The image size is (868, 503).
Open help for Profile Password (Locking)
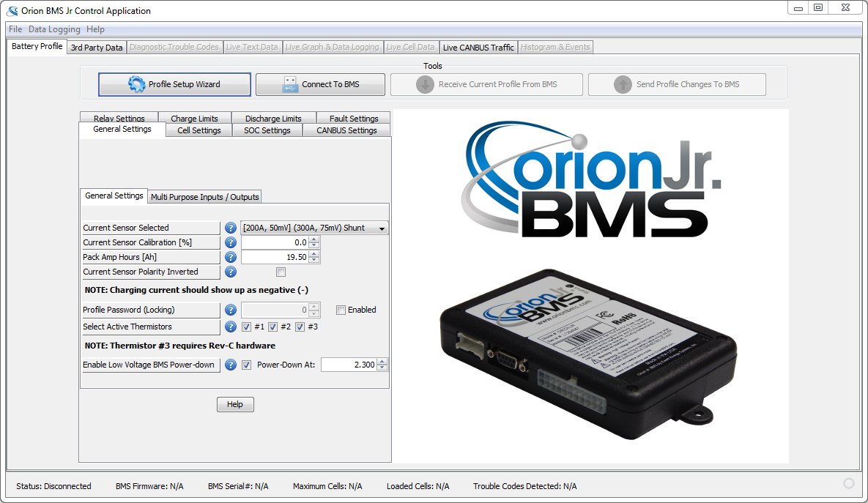(231, 310)
